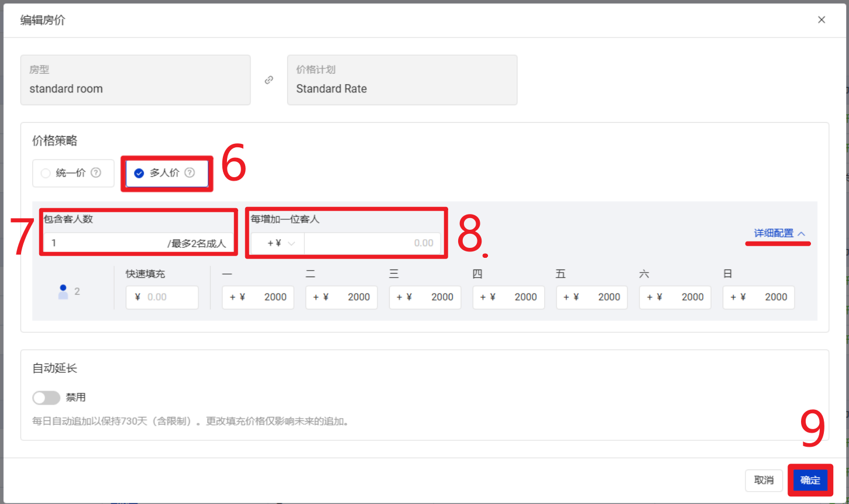
Task: Click the link icon between 房型 and 价格计划
Action: tap(269, 80)
